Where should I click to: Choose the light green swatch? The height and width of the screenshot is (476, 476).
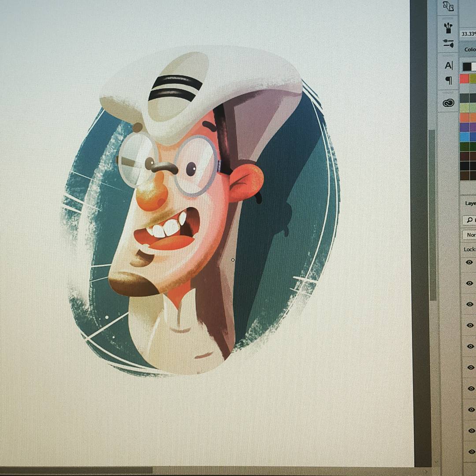(x=465, y=108)
